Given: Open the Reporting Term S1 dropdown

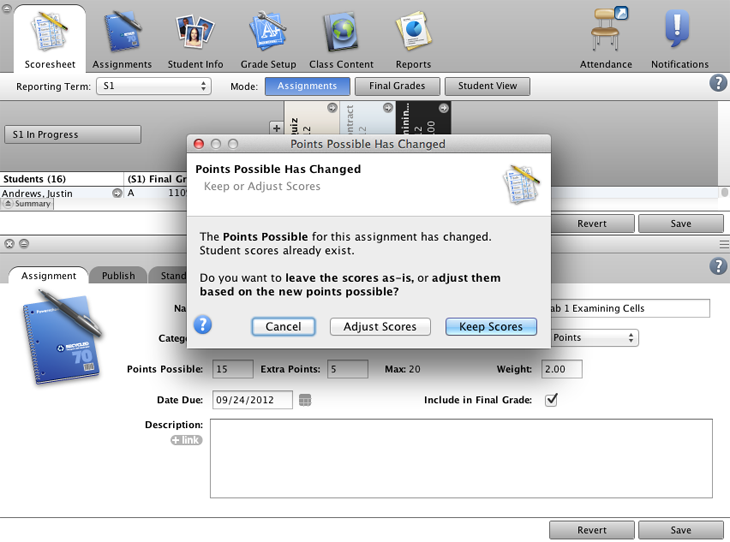Looking at the screenshot, I should pos(153,87).
